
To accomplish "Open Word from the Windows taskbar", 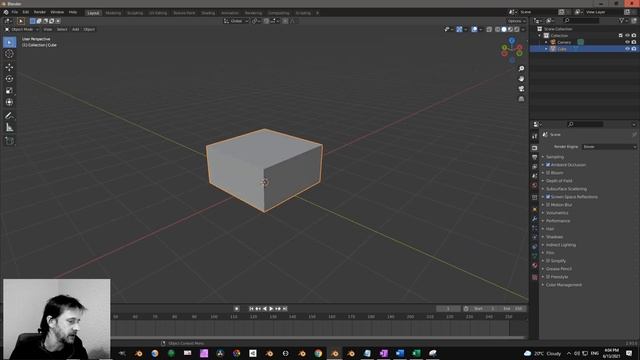I will click(x=400, y=353).
